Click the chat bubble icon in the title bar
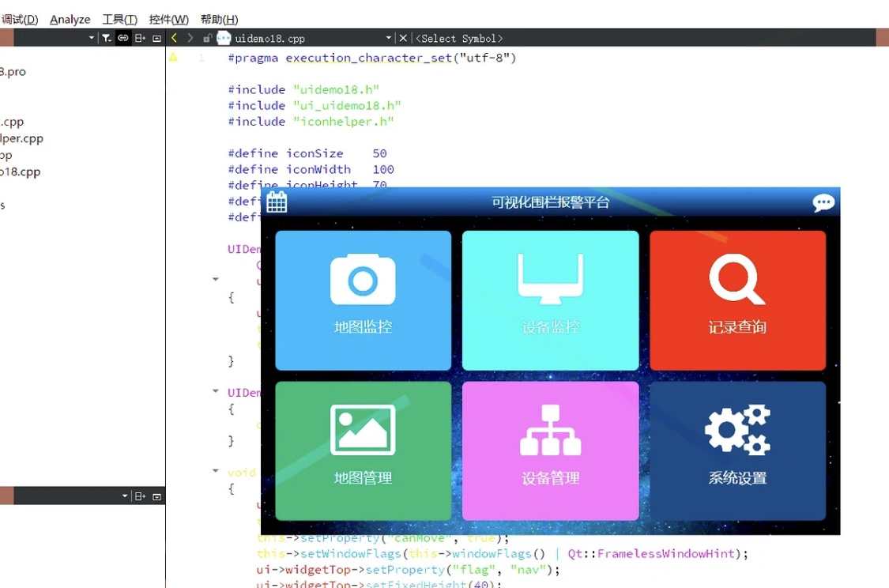This screenshot has height=588, width=889. [x=823, y=203]
